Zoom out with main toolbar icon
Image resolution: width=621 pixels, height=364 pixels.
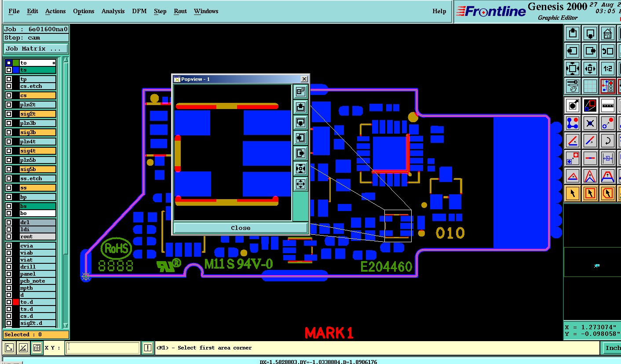590,69
